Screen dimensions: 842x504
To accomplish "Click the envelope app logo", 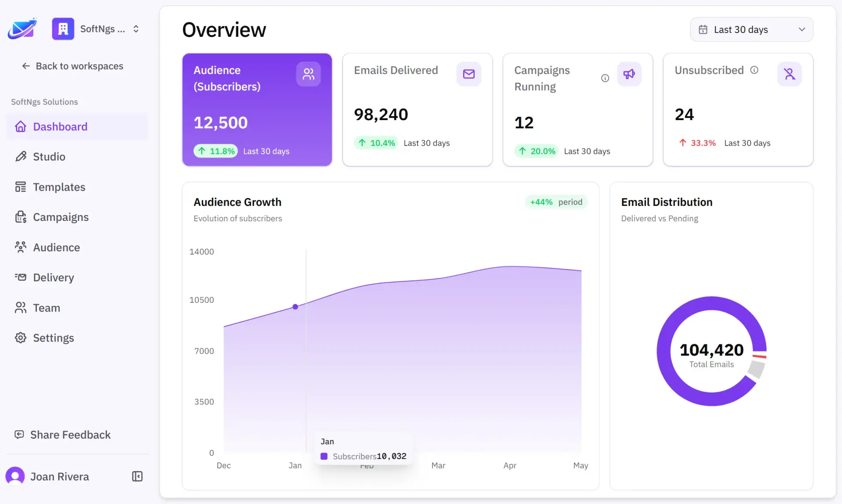I will tap(22, 29).
